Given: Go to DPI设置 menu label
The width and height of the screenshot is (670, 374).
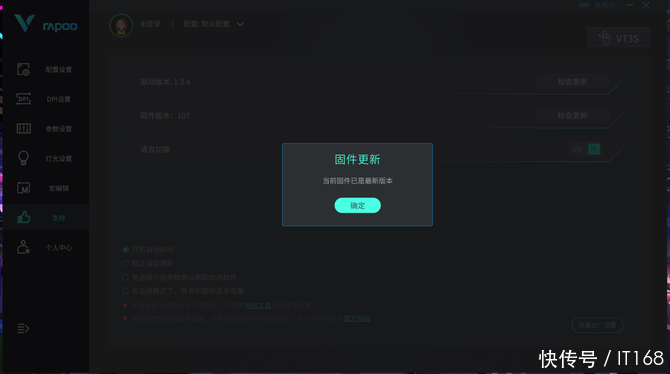Looking at the screenshot, I should [x=59, y=99].
